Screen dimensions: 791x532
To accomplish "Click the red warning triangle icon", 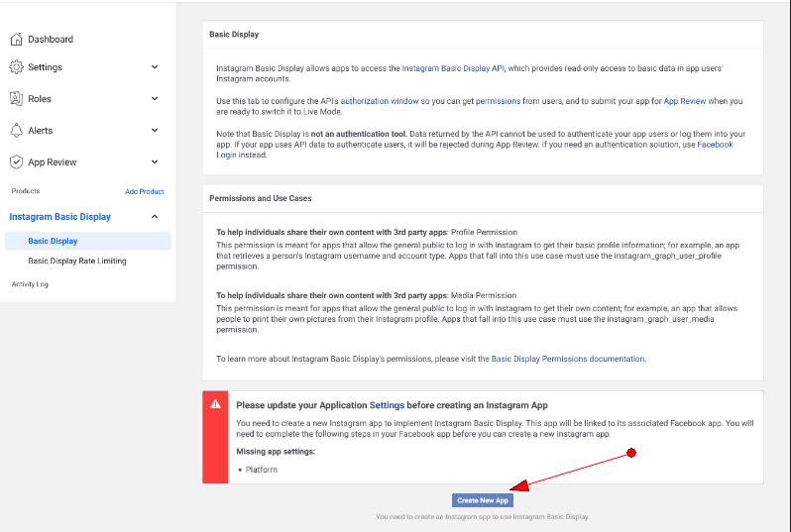I will pyautogui.click(x=215, y=404).
